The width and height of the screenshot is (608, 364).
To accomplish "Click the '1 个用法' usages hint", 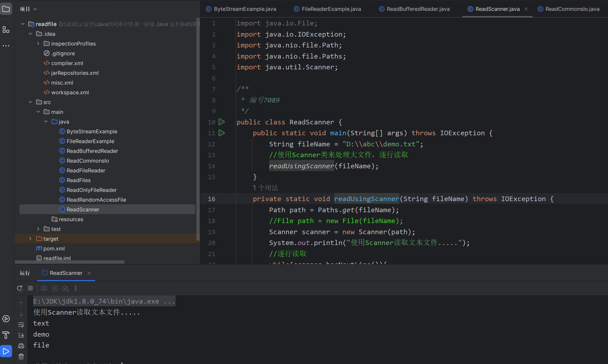I will (x=265, y=188).
